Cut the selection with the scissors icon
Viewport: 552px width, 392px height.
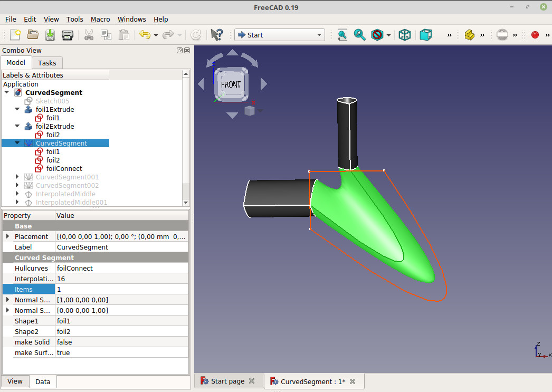(89, 35)
